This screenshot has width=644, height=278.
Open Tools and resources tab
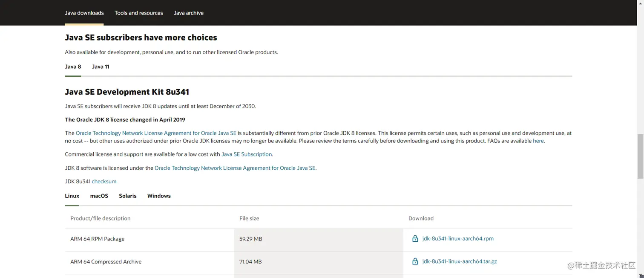[139, 13]
